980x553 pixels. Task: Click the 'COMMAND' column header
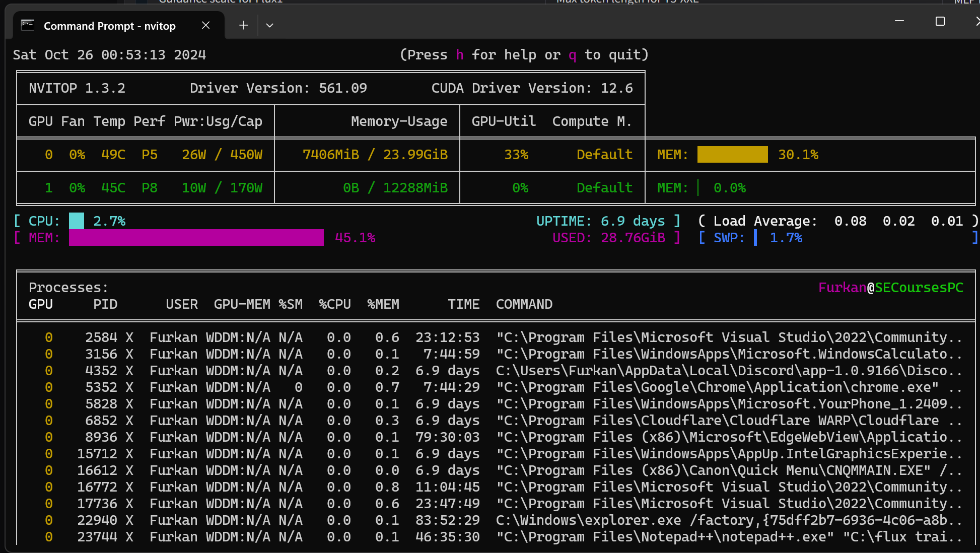click(x=524, y=304)
